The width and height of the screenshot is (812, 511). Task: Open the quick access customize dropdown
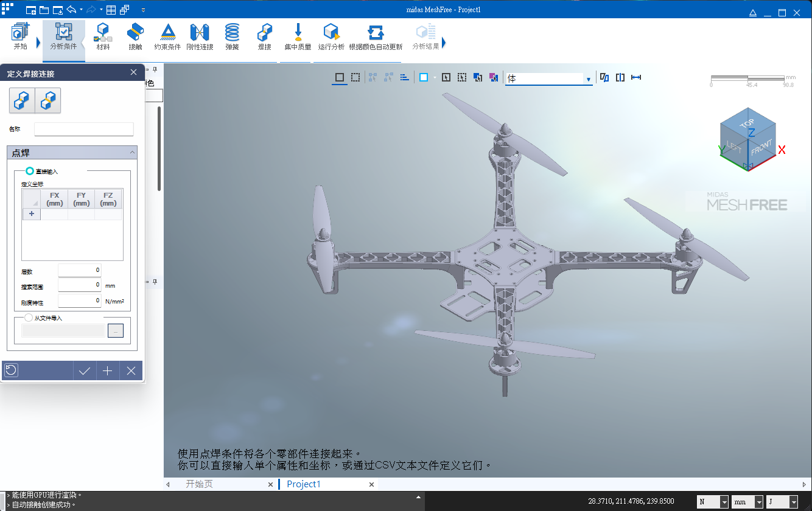click(x=143, y=10)
